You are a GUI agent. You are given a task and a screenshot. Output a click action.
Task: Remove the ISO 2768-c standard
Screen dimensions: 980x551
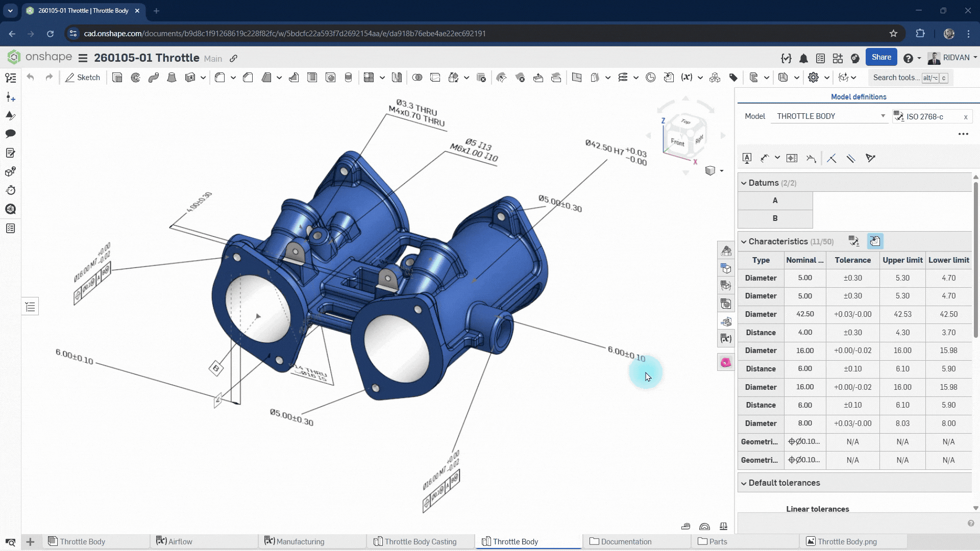(965, 117)
